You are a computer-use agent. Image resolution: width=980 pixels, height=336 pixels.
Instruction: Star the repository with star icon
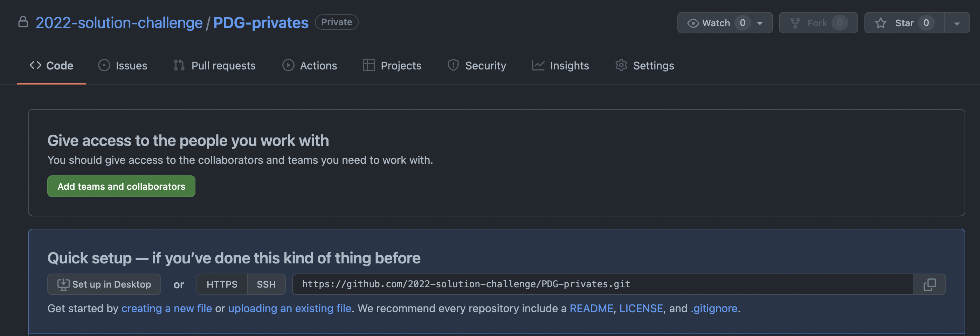coord(880,23)
